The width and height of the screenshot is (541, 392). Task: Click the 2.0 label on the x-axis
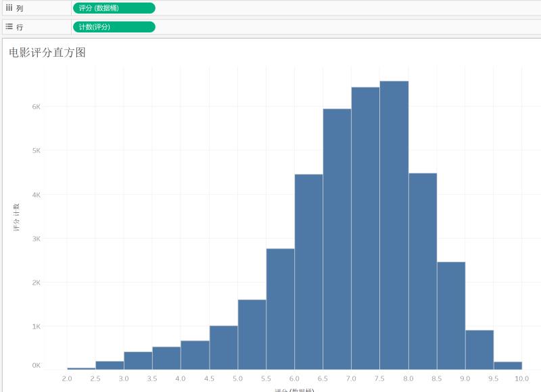point(67,378)
